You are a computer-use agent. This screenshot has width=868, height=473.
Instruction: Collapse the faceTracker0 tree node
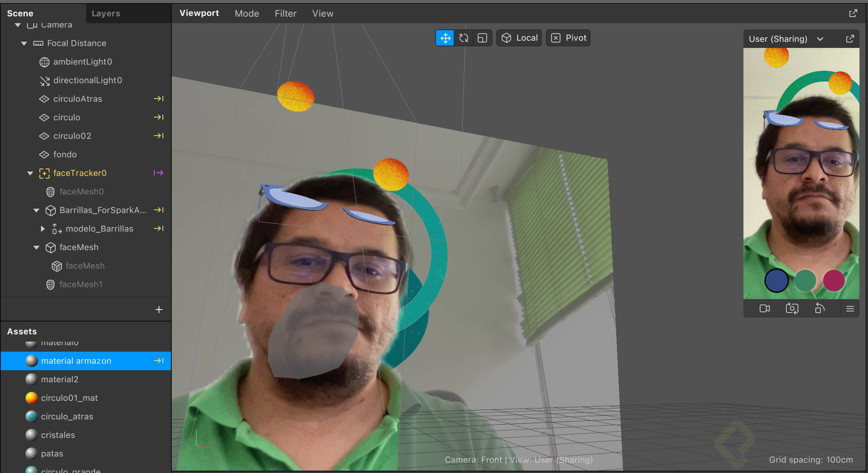click(x=30, y=173)
